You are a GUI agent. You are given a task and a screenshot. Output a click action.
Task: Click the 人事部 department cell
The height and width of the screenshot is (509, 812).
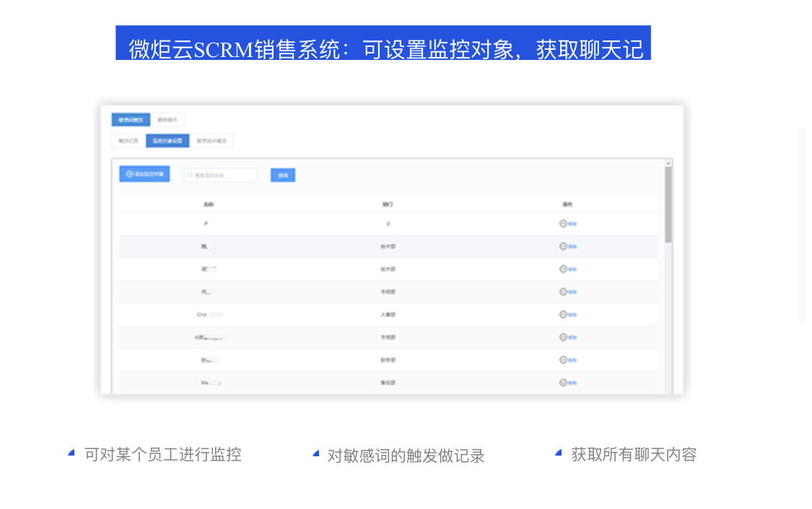388,314
